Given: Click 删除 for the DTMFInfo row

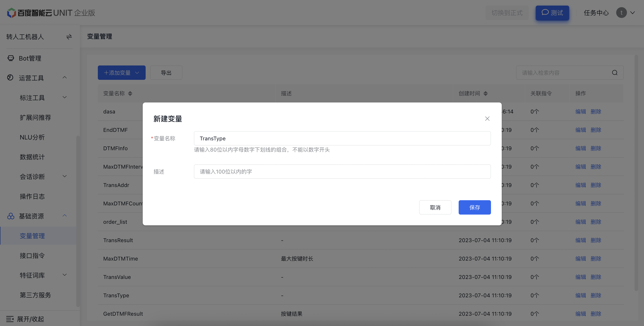Looking at the screenshot, I should [596, 148].
